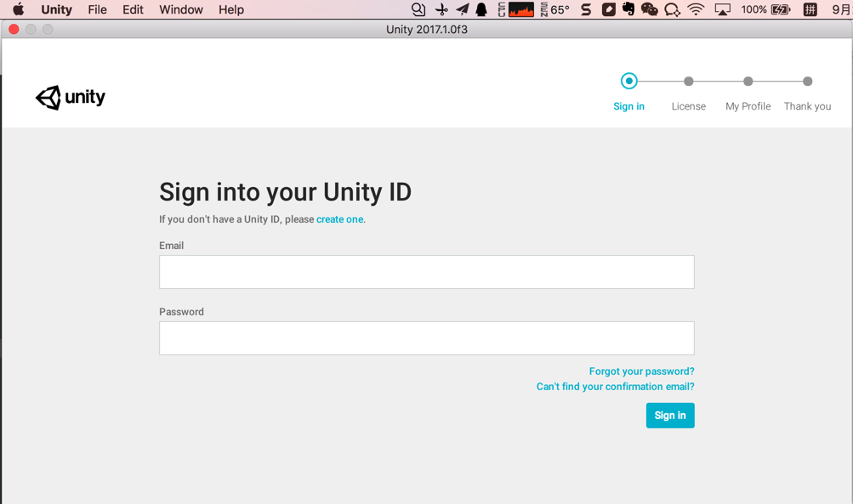Focus the Password input field
This screenshot has width=853, height=504.
[x=427, y=338]
